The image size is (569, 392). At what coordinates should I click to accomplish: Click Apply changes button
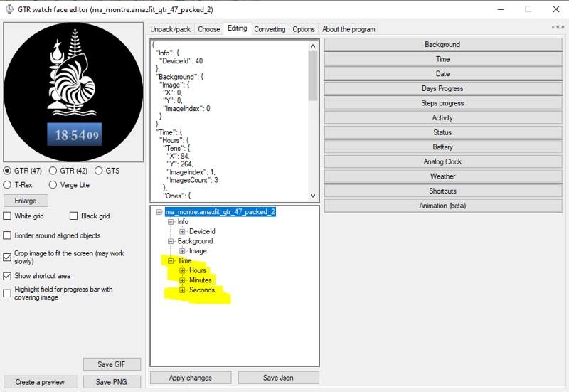coord(191,378)
